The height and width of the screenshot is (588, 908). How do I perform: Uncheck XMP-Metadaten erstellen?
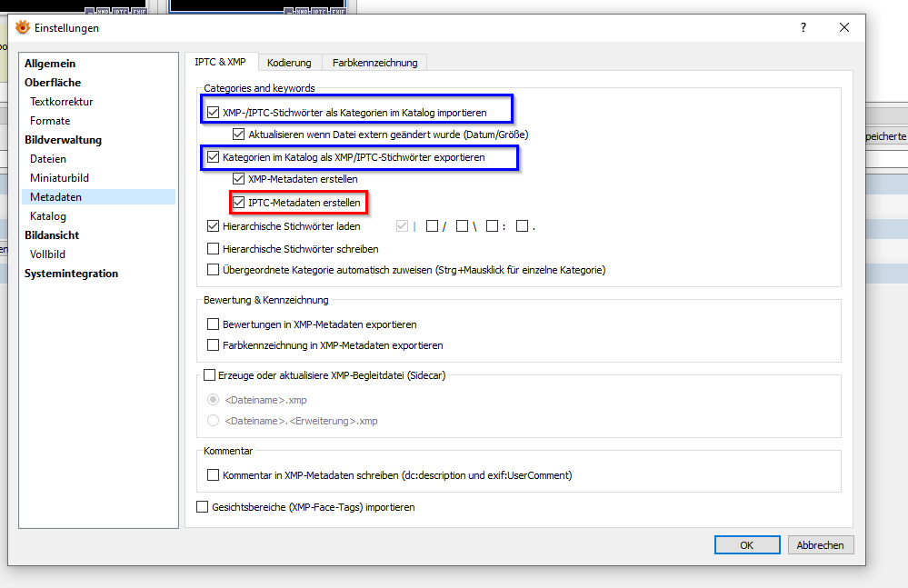click(x=238, y=179)
